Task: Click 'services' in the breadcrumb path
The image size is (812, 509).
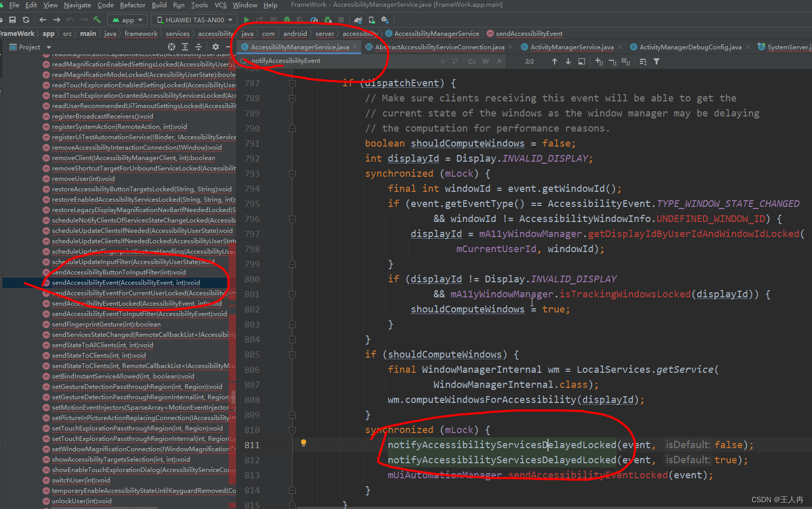Action: click(x=178, y=33)
